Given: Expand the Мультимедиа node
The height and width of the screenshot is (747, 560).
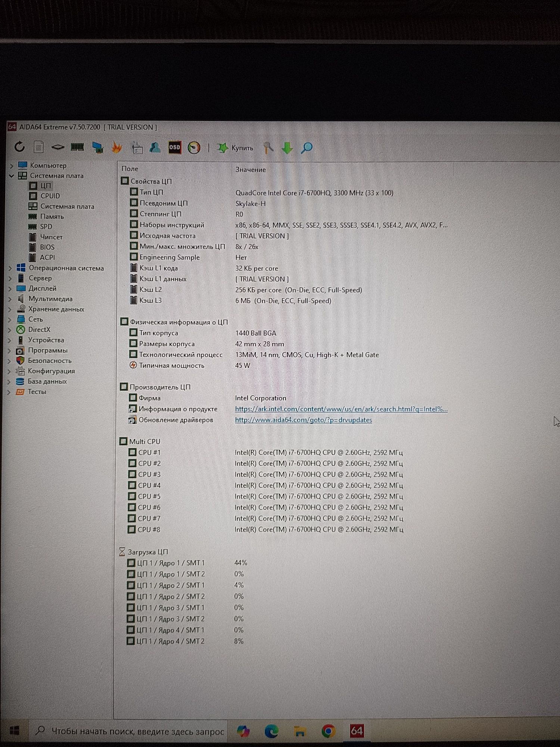Looking at the screenshot, I should tap(10, 299).
